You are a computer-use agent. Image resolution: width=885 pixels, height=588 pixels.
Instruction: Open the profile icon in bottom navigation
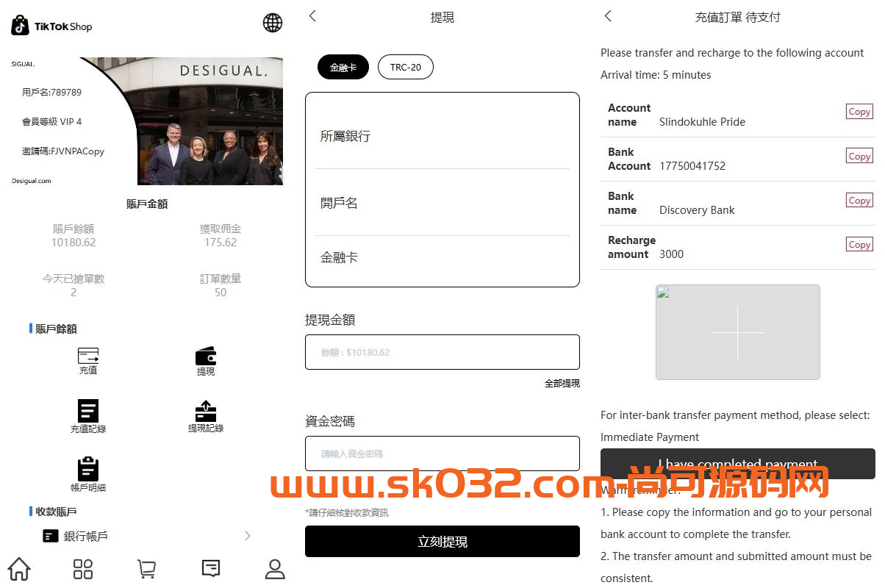coord(275,568)
